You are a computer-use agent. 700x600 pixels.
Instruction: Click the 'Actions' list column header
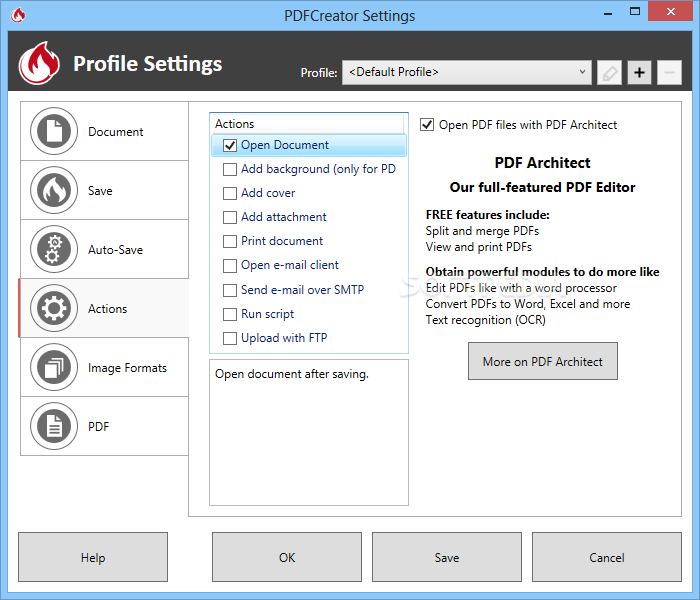tap(307, 124)
